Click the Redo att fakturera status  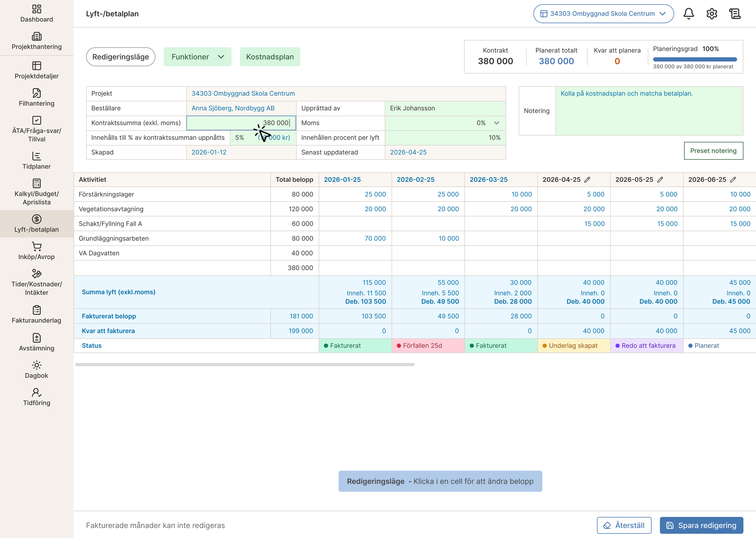pyautogui.click(x=647, y=346)
